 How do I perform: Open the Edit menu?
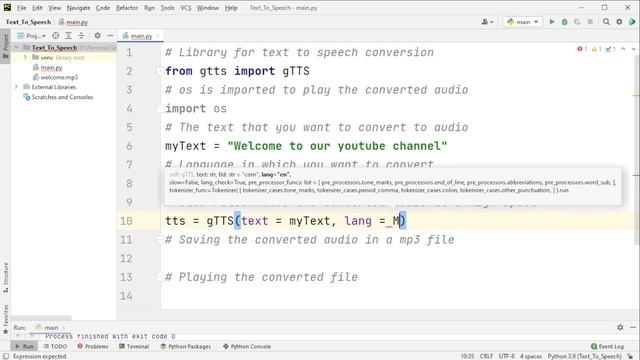click(37, 8)
